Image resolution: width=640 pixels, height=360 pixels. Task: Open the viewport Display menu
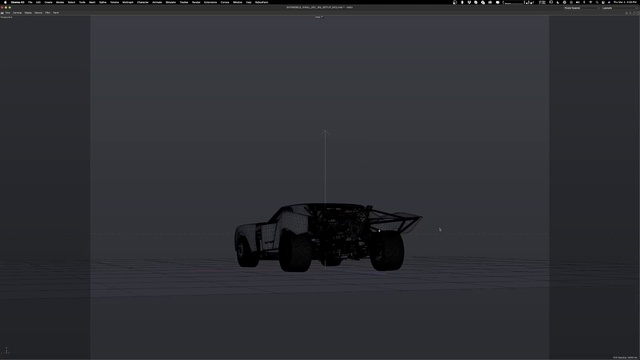pos(28,13)
